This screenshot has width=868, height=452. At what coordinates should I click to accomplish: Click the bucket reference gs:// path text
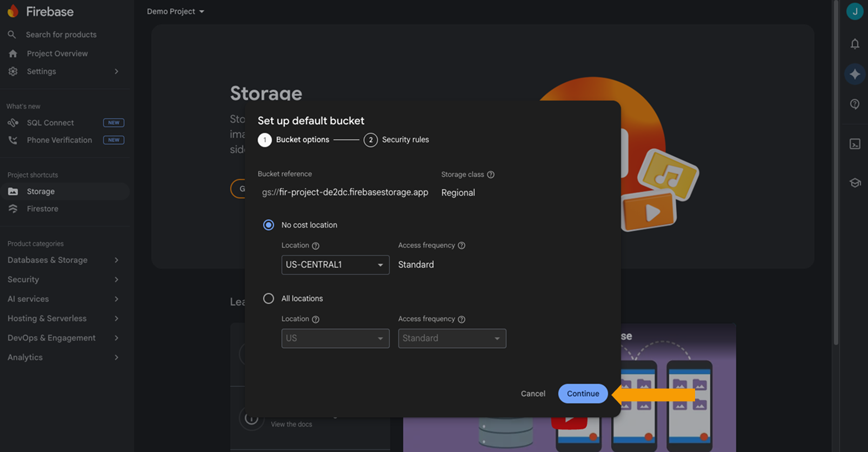click(345, 192)
